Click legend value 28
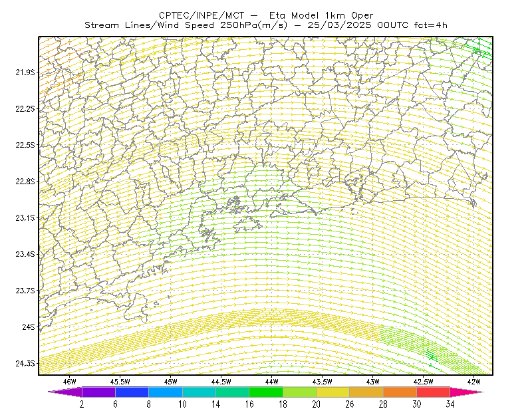 [x=383, y=404]
